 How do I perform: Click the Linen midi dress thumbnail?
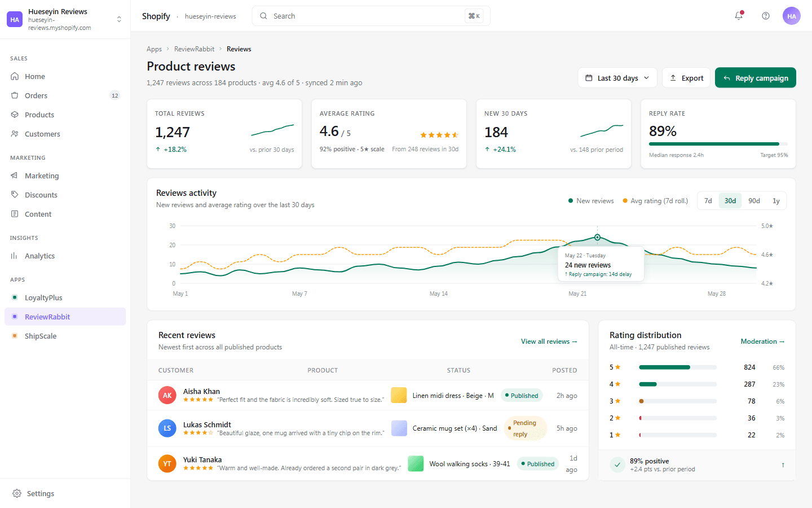coord(399,395)
